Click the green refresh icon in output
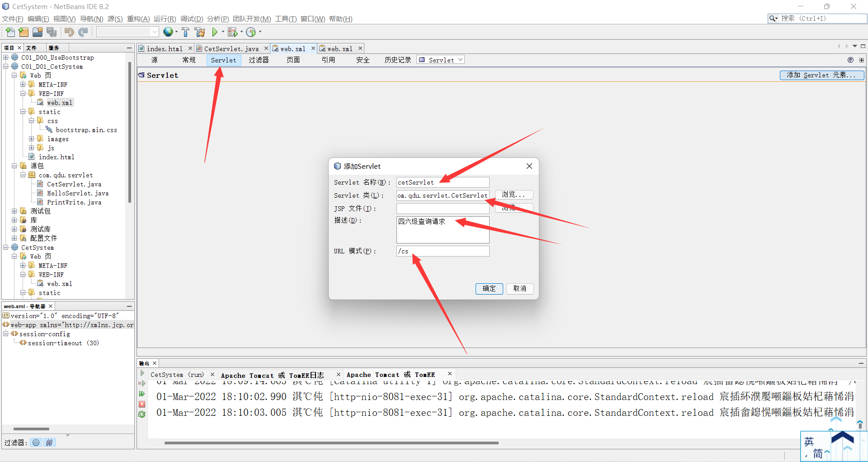The height and width of the screenshot is (462, 868). pos(142,414)
